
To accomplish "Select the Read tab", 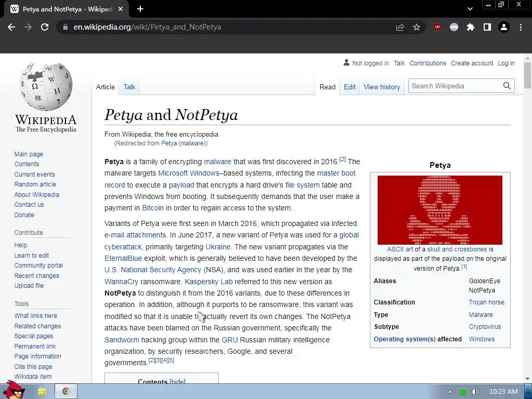I will tap(327, 87).
